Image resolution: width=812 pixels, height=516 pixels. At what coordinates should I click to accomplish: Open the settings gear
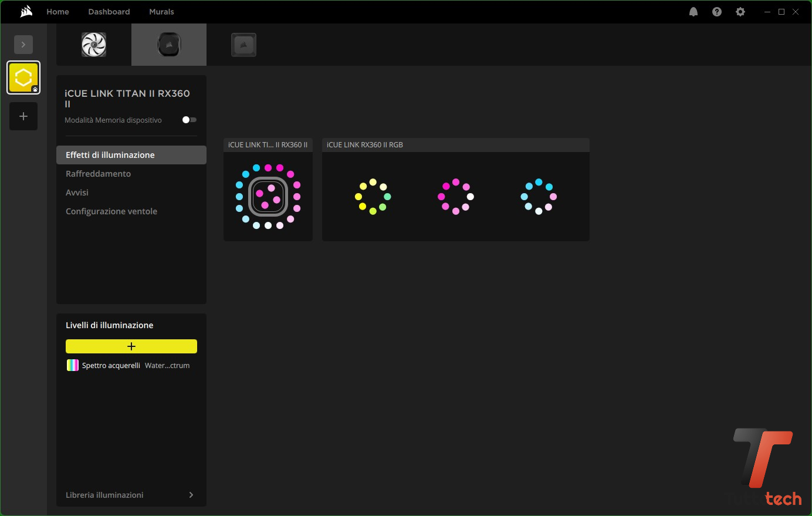pyautogui.click(x=740, y=12)
